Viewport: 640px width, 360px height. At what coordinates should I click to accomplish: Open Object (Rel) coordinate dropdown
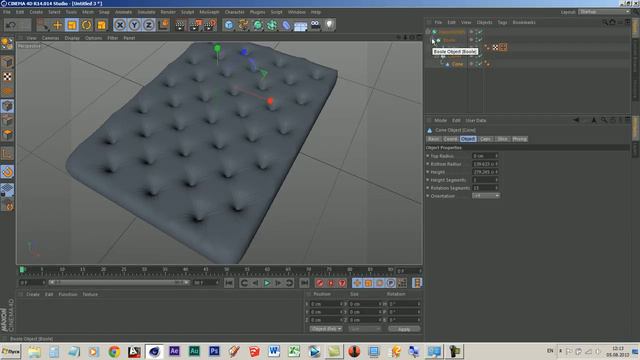pos(326,329)
